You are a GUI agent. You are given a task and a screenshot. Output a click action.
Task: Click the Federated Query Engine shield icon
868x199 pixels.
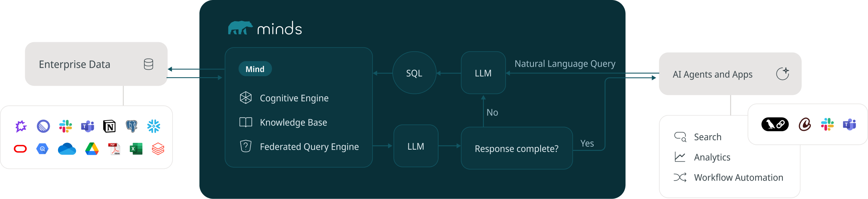pyautogui.click(x=246, y=146)
